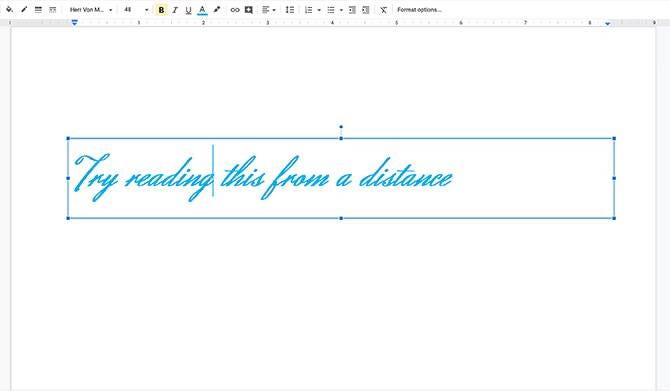The image size is (670, 391).
Task: Select the fill color paint bucket
Action: point(9,9)
